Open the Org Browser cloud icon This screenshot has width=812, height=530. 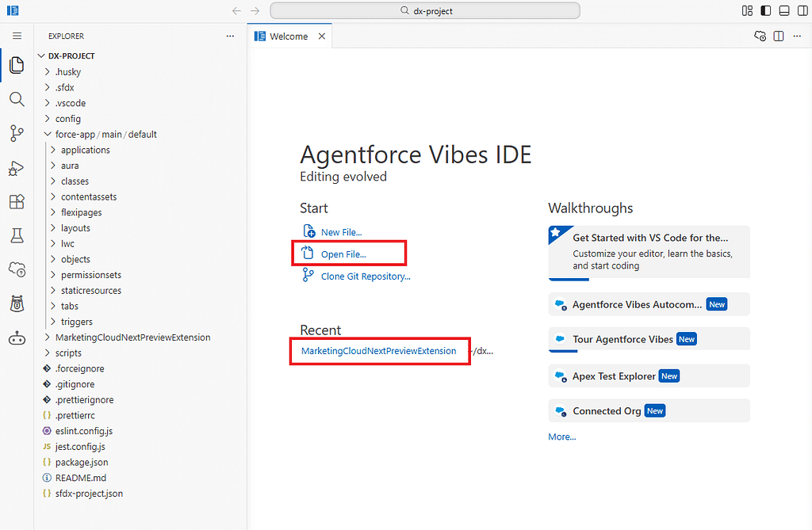(17, 269)
